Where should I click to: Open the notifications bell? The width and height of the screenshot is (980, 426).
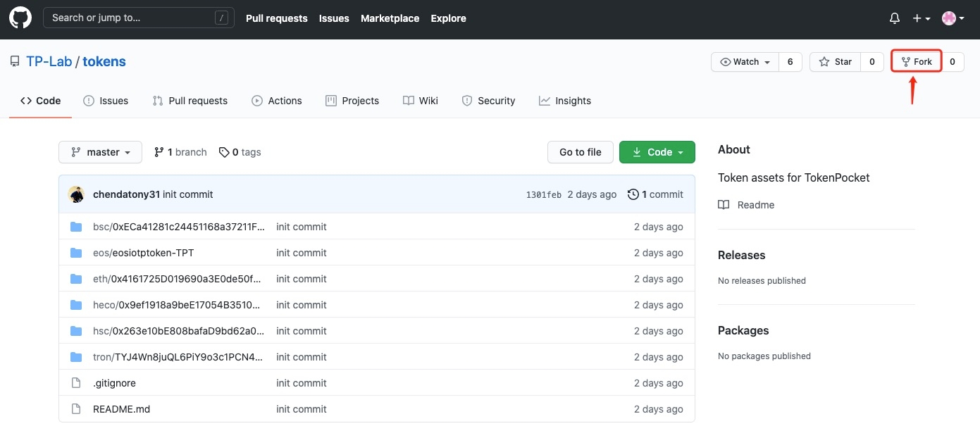tap(894, 18)
